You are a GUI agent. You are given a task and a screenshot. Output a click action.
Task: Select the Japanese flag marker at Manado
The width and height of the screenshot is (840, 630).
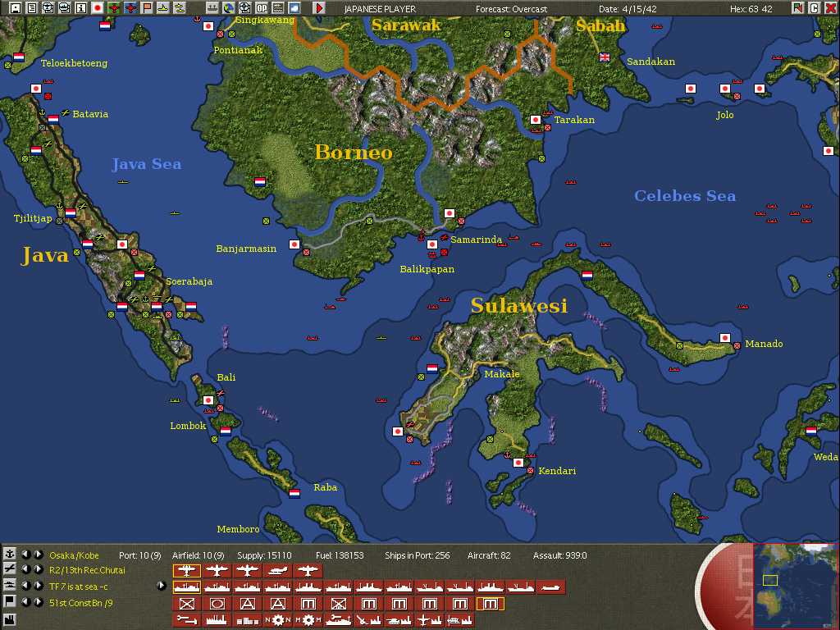click(x=725, y=337)
